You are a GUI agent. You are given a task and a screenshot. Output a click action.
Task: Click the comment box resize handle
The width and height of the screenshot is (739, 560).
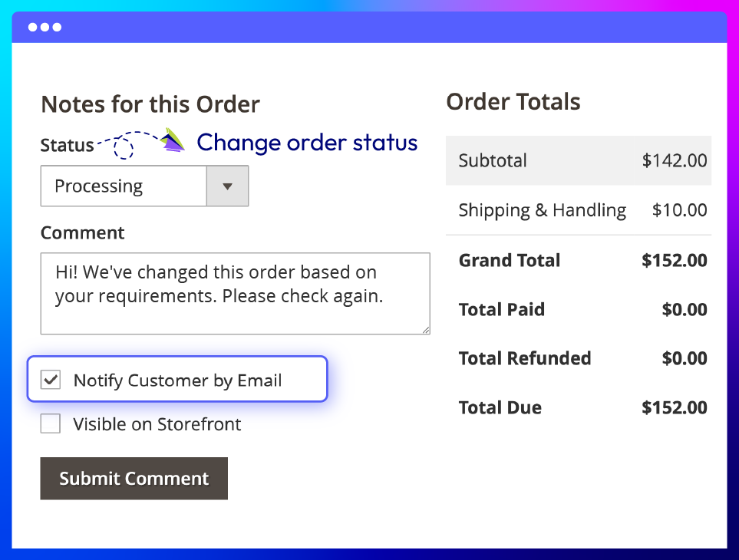(x=425, y=330)
